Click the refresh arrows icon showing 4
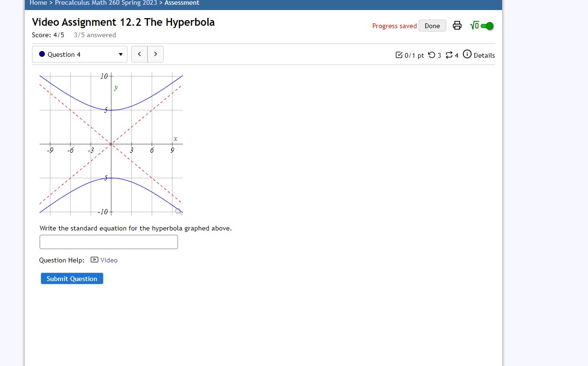The height and width of the screenshot is (366, 588). [x=449, y=55]
